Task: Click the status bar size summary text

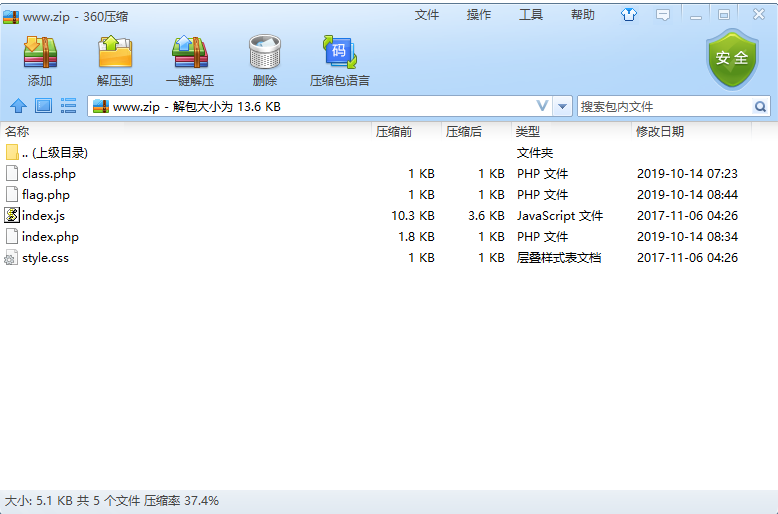Action: pyautogui.click(x=112, y=501)
